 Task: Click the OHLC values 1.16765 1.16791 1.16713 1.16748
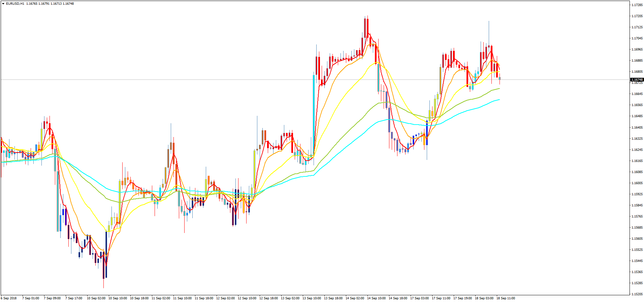click(50, 4)
